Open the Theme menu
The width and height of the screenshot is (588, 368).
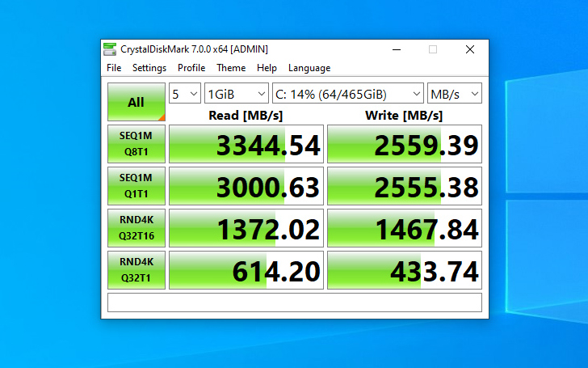(231, 68)
